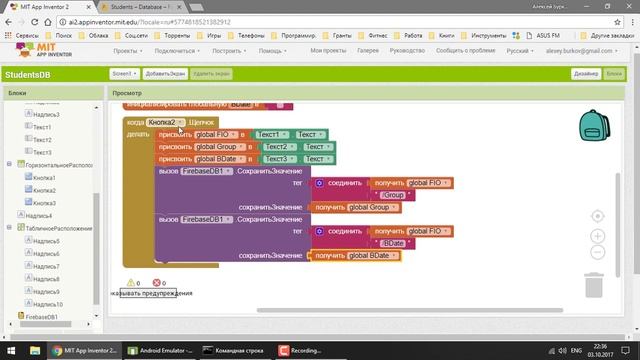
Task: Open the ASUS FM bookmark
Action: [x=543, y=36]
